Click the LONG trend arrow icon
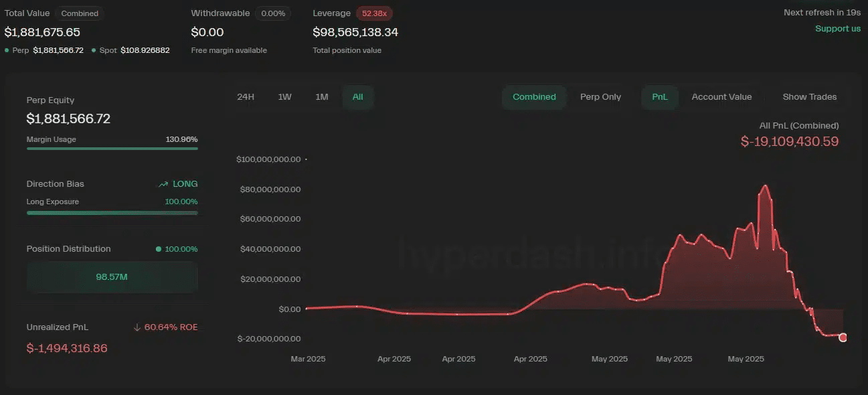868x395 pixels. pyautogui.click(x=163, y=184)
